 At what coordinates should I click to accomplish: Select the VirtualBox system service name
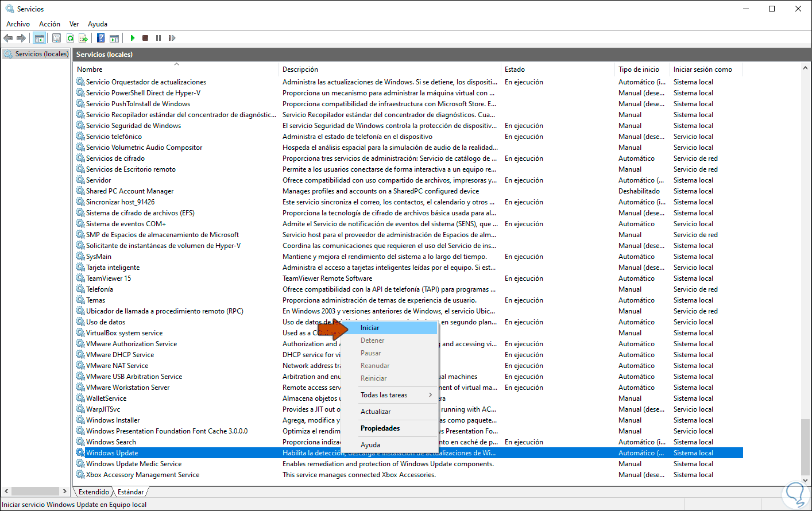125,333
